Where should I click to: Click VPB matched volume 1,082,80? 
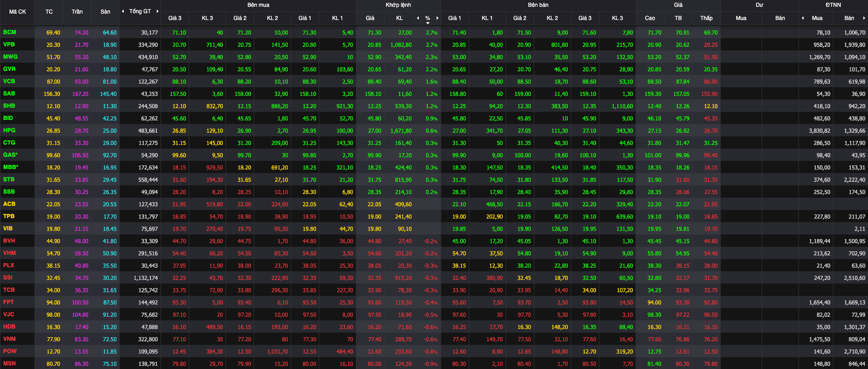(401, 45)
